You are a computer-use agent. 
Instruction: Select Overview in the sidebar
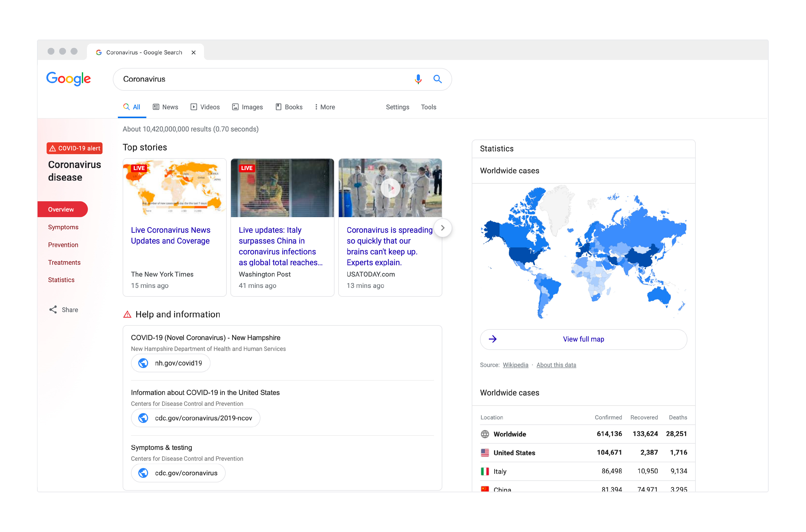62,209
